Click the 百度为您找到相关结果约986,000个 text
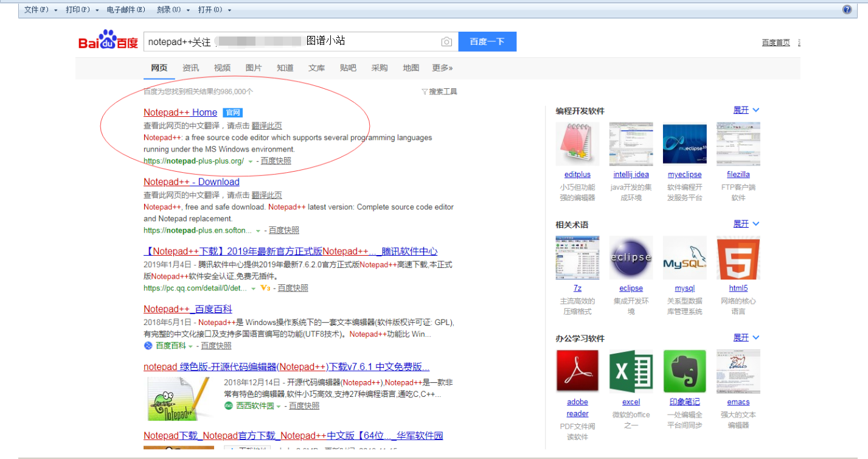This screenshot has height=459, width=868. coord(198,92)
